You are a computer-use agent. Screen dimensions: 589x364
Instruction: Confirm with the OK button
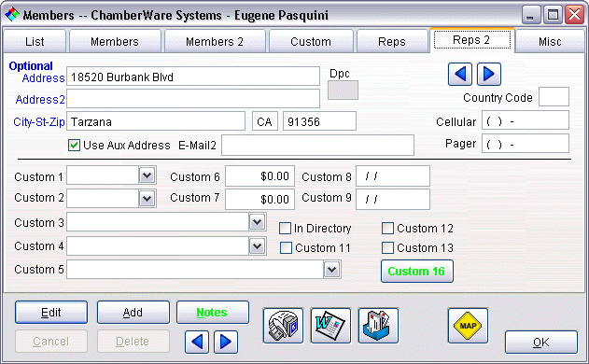coord(540,343)
